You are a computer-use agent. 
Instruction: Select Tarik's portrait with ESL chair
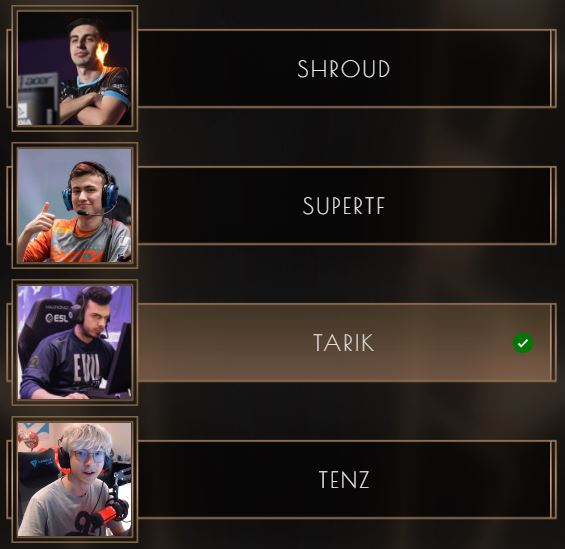pyautogui.click(x=75, y=343)
